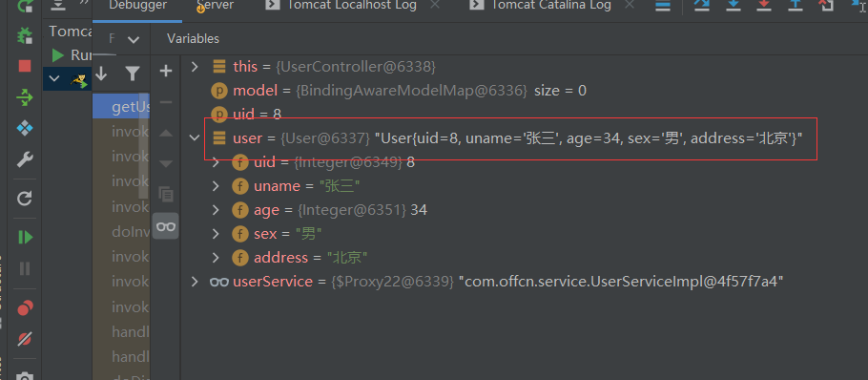Expand the uname field node
The height and width of the screenshot is (380, 868).
[216, 186]
